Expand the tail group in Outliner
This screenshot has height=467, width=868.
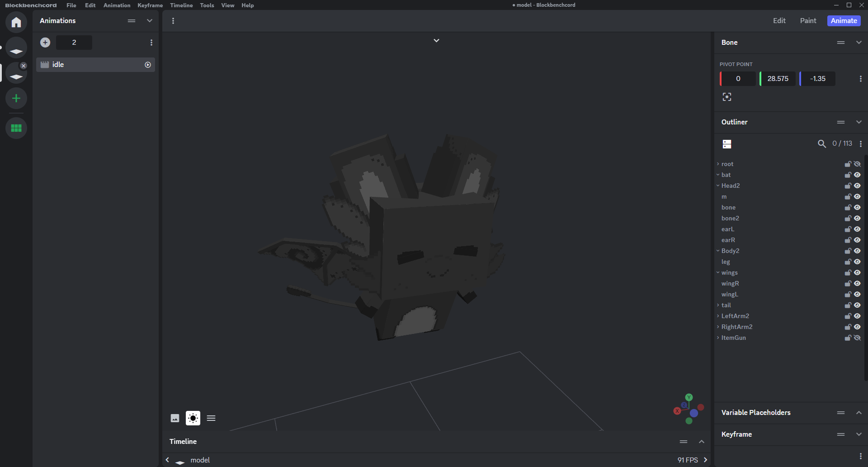coord(718,305)
